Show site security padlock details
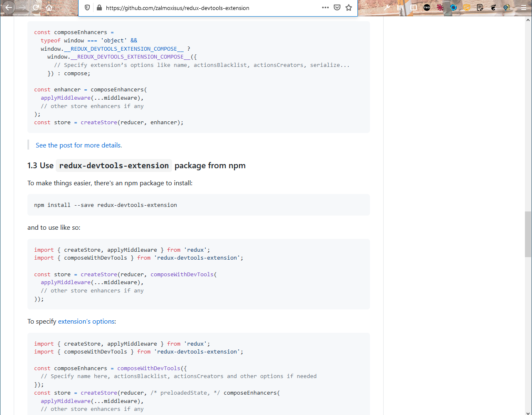The width and height of the screenshot is (532, 415). (x=99, y=7)
